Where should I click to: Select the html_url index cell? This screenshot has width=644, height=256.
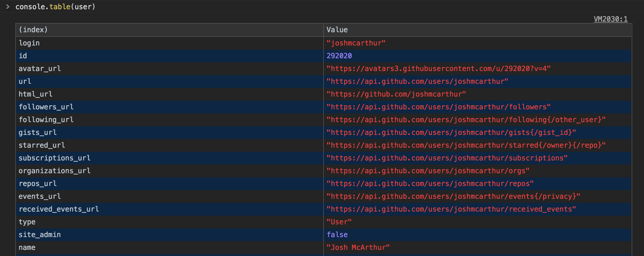coord(170,94)
